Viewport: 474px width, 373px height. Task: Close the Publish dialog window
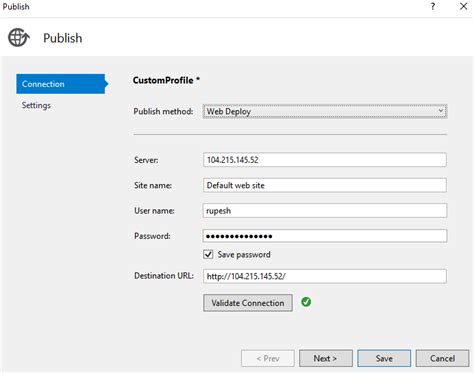(463, 6)
